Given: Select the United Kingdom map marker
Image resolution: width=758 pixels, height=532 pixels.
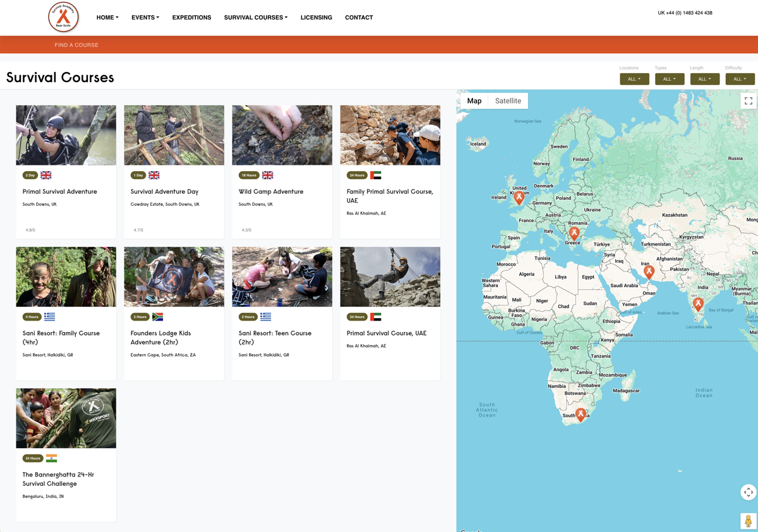Looking at the screenshot, I should [x=519, y=198].
